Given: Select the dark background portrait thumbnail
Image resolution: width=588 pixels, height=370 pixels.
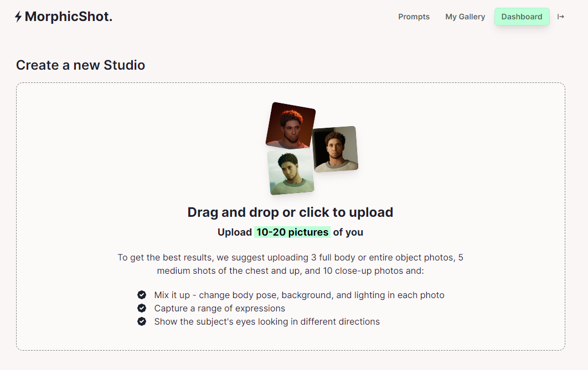Looking at the screenshot, I should (336, 149).
